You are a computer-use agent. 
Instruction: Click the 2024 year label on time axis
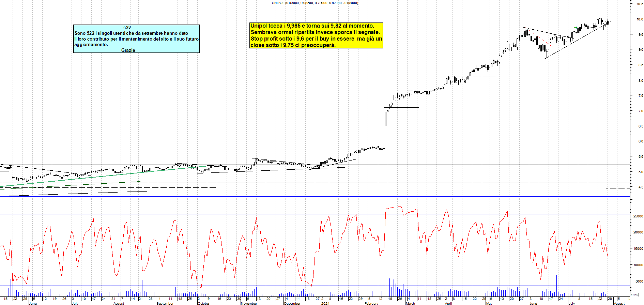(325, 303)
